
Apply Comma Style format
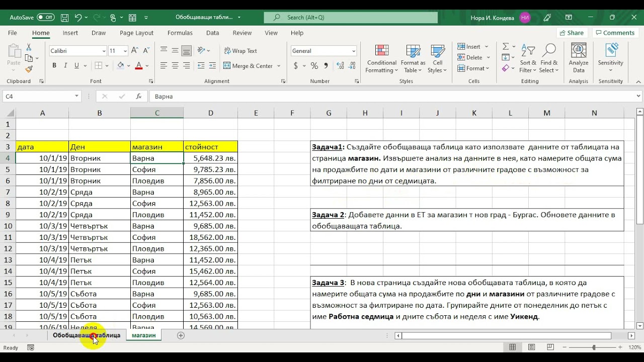pyautogui.click(x=327, y=66)
